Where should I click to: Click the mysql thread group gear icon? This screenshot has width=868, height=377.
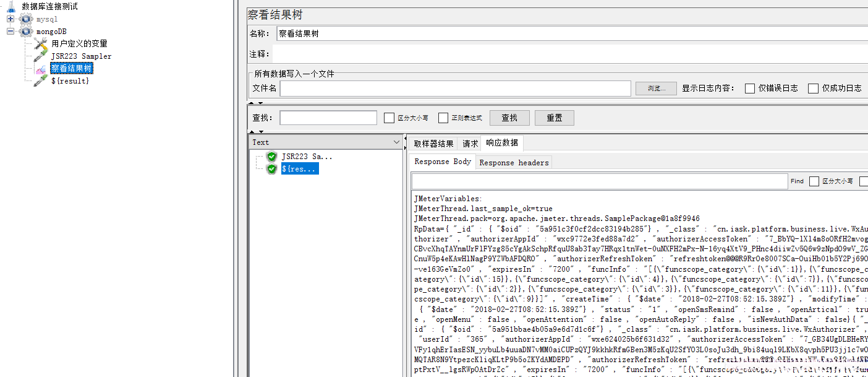point(26,19)
